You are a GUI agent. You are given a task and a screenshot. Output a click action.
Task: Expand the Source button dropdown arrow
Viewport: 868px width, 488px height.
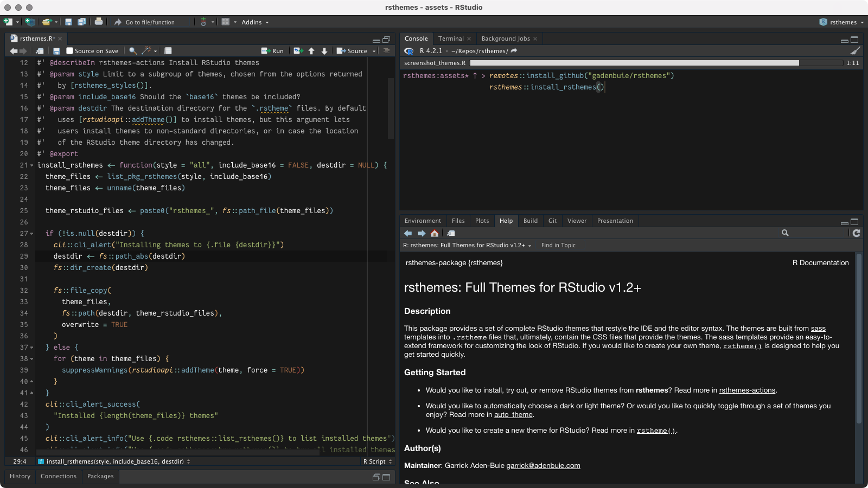click(x=374, y=51)
